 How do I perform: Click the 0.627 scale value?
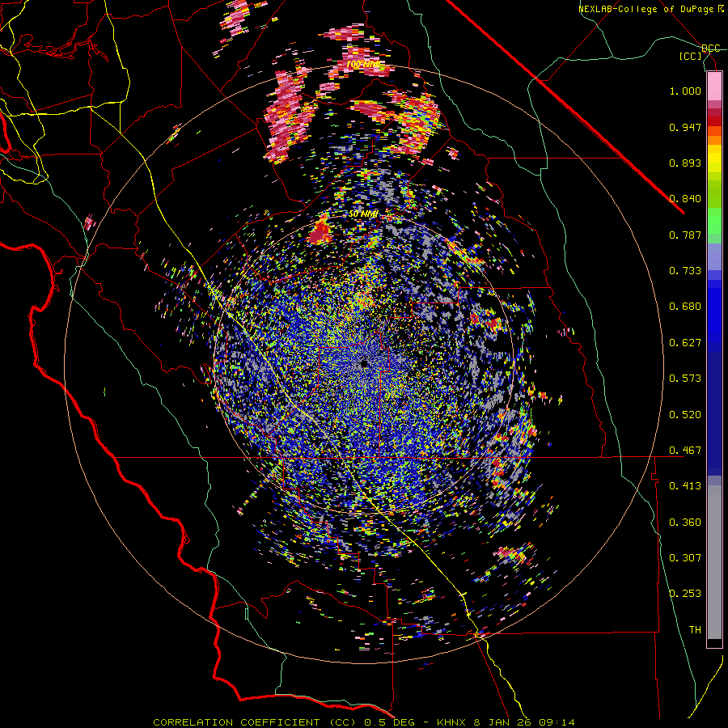[685, 343]
